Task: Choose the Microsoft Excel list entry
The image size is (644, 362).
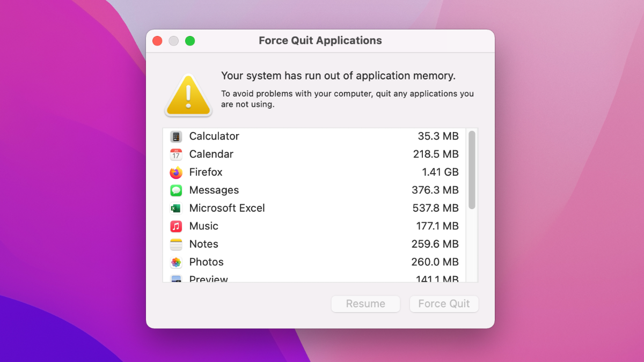Action: click(227, 208)
